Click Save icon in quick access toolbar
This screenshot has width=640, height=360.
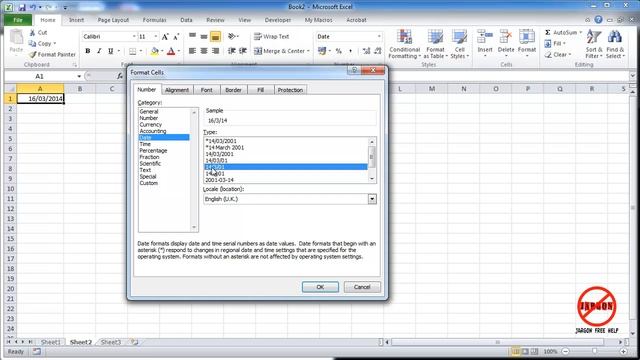tap(22, 7)
